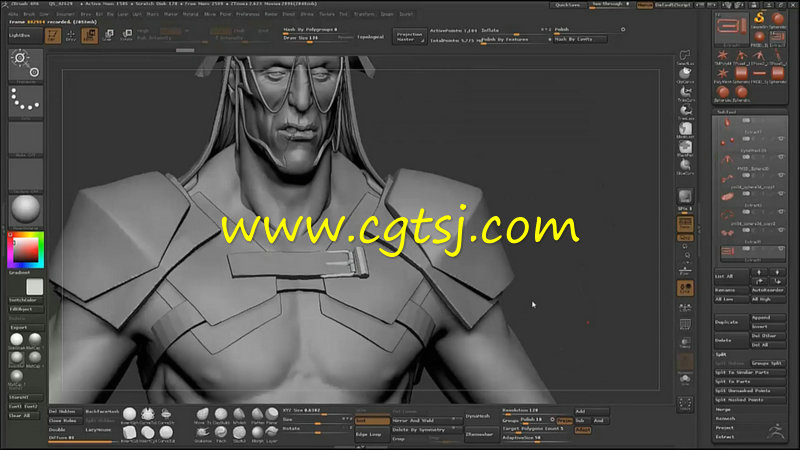Select the Scale transform icon

pyautogui.click(x=108, y=35)
